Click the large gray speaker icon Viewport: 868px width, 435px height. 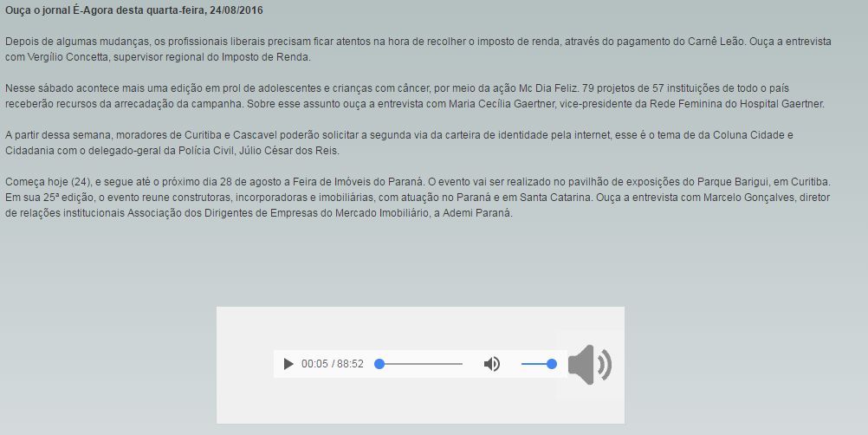pos(590,365)
